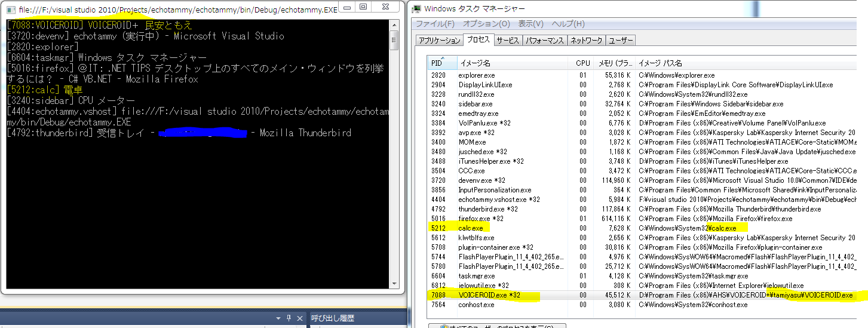Click the [4792:thunderbird] console line

point(179,133)
